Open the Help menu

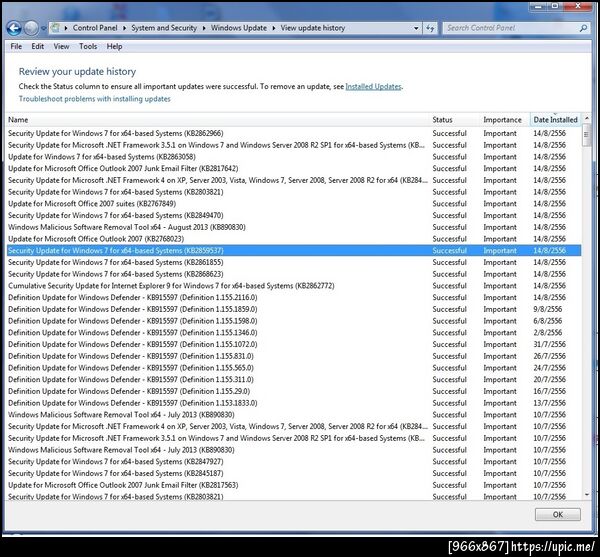(114, 46)
